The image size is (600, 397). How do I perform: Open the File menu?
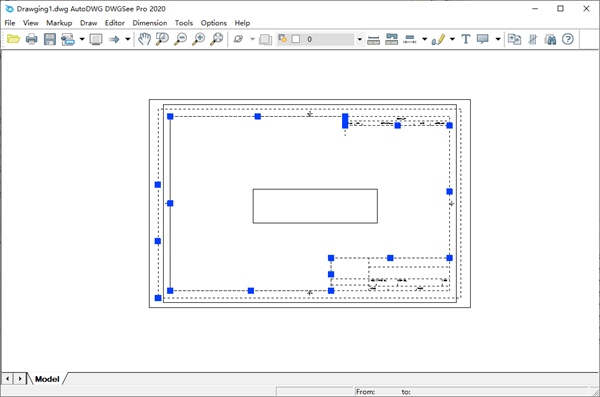click(10, 23)
